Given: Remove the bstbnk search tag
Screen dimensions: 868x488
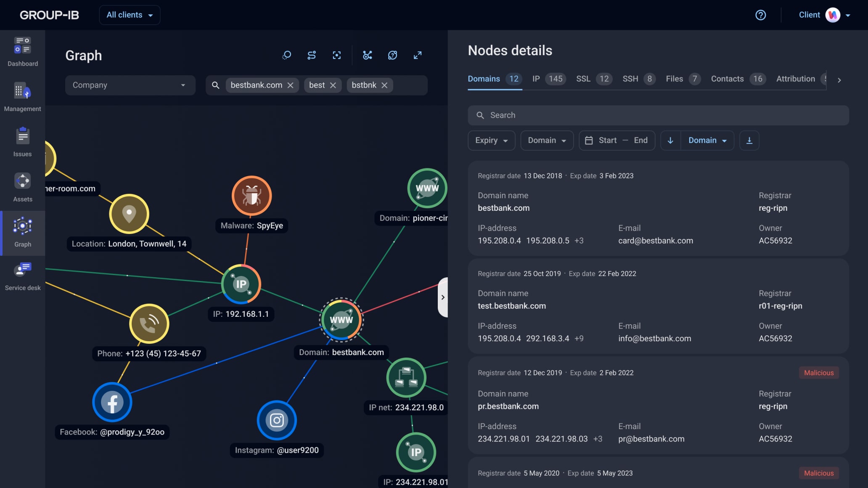Looking at the screenshot, I should [x=384, y=85].
